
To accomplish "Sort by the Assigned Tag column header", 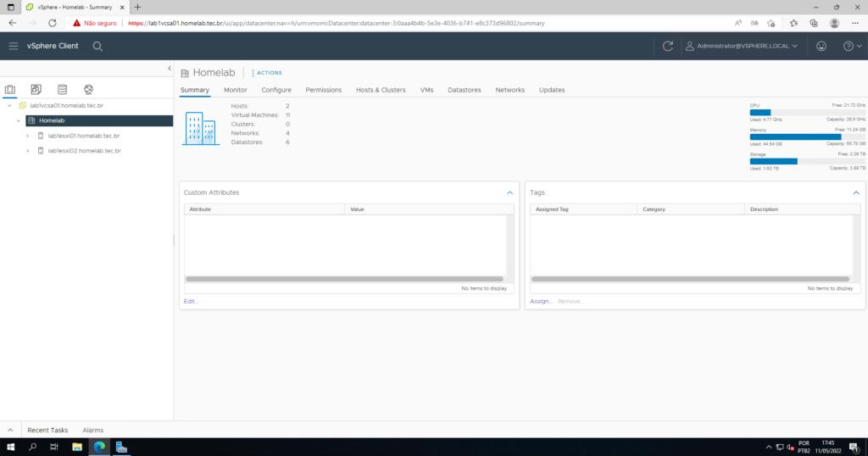I will tap(583, 209).
